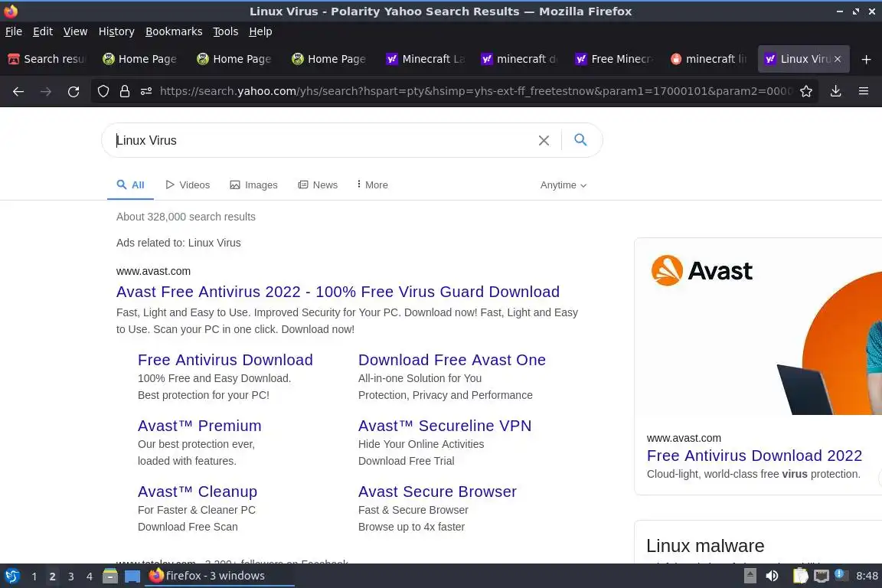
Task: Open Avast Secure Browser link
Action: 437,492
